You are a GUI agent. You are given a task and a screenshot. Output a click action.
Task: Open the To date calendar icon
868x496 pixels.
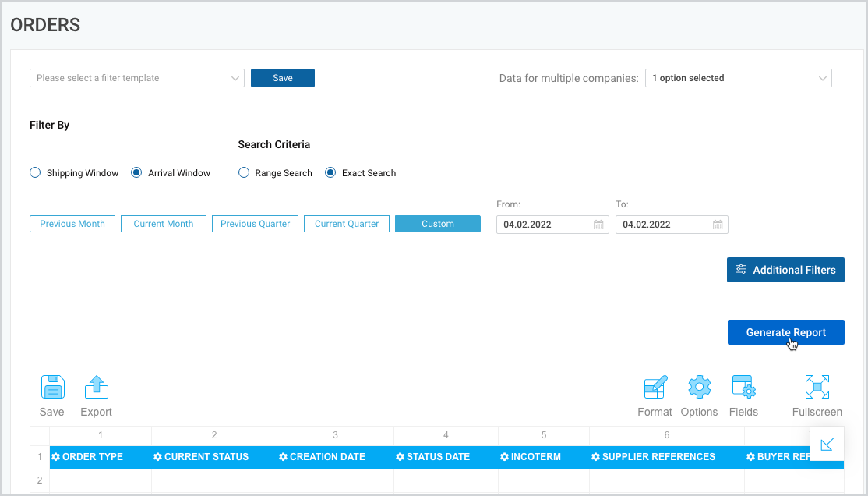718,225
